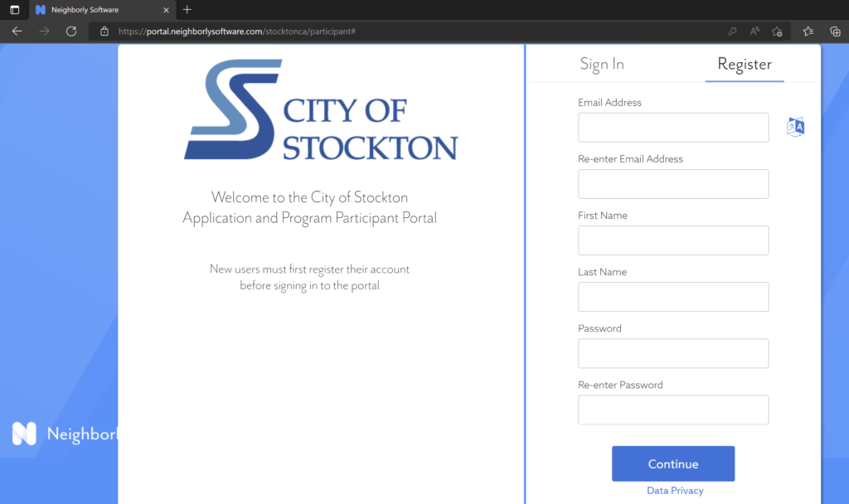Click the First Name input box
Screen dimensions: 849x504
673,240
